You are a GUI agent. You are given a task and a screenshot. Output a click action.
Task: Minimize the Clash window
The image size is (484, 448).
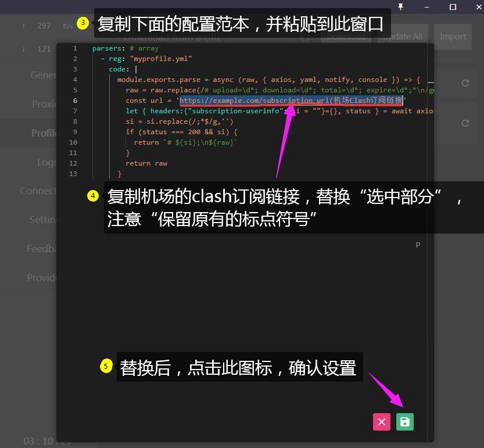tap(427, 7)
